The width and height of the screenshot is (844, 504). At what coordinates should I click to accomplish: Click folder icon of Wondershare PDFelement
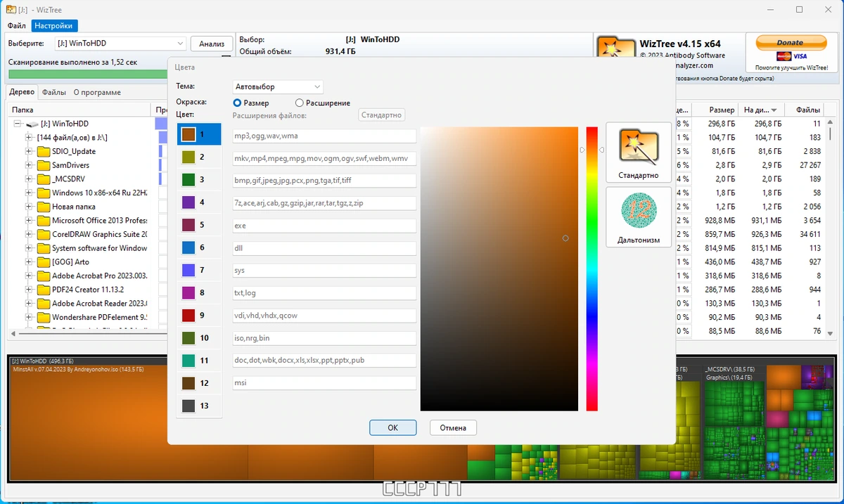click(x=44, y=317)
